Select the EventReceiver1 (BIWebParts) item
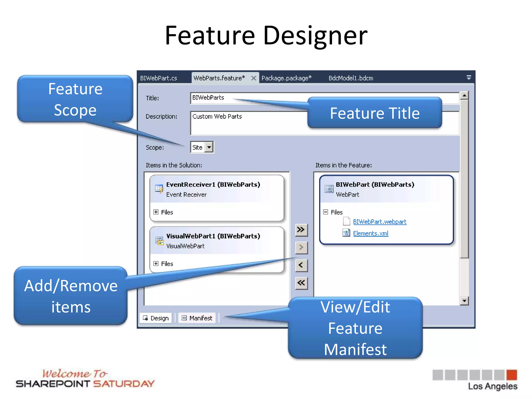 [x=217, y=198]
